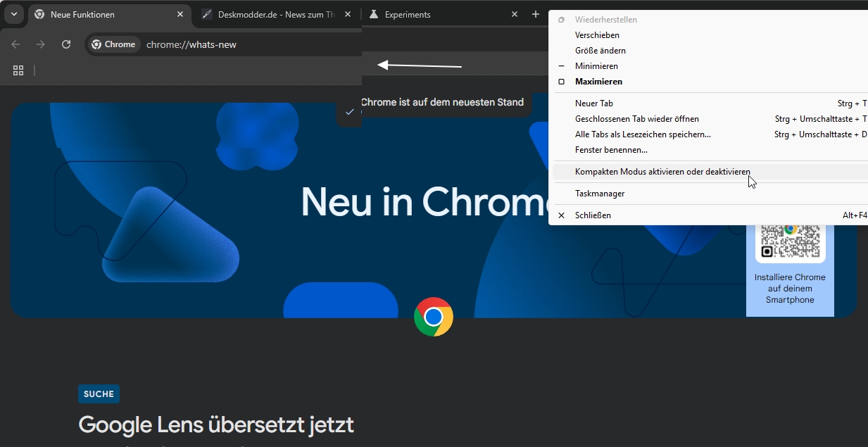Go back with the back arrow
Screen dimensions: 868x447
click(x=15, y=44)
